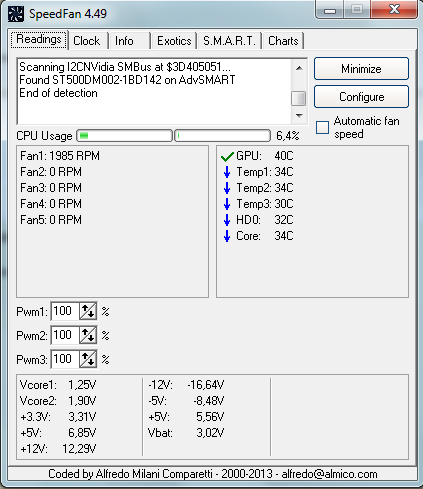Click the blue down arrow beside Core
The image size is (423, 489).
click(227, 236)
